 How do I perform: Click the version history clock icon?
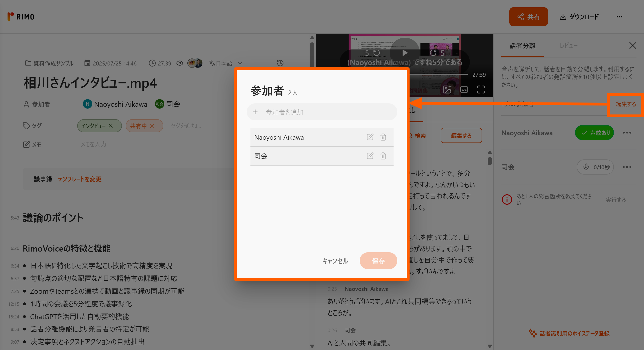click(x=280, y=63)
